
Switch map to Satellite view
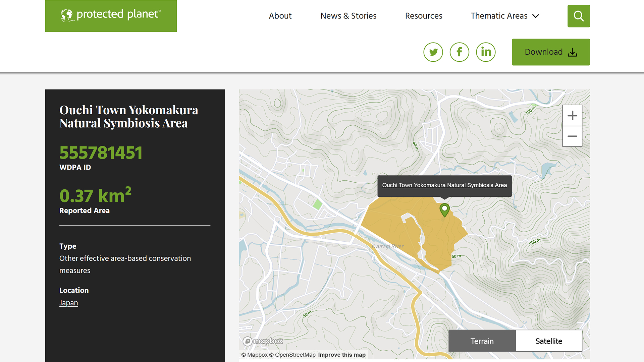coord(549,341)
